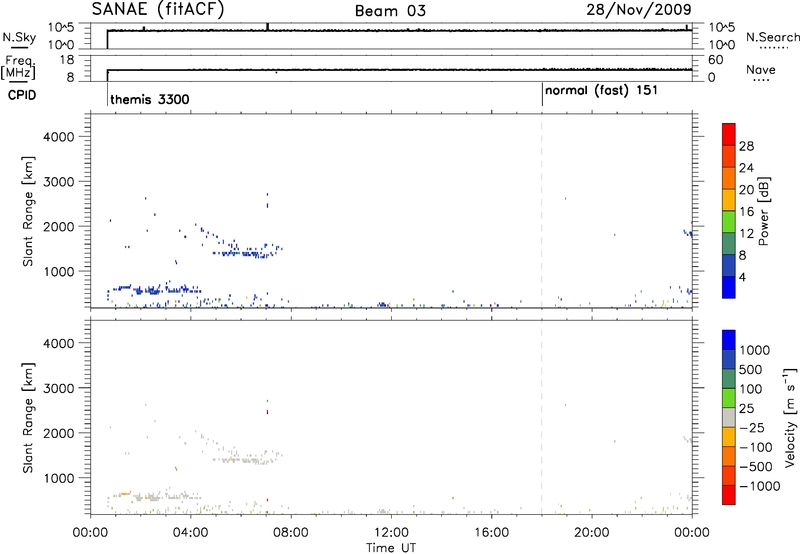Click the red top segment of Power colorbar
800x554 pixels.
tap(729, 134)
